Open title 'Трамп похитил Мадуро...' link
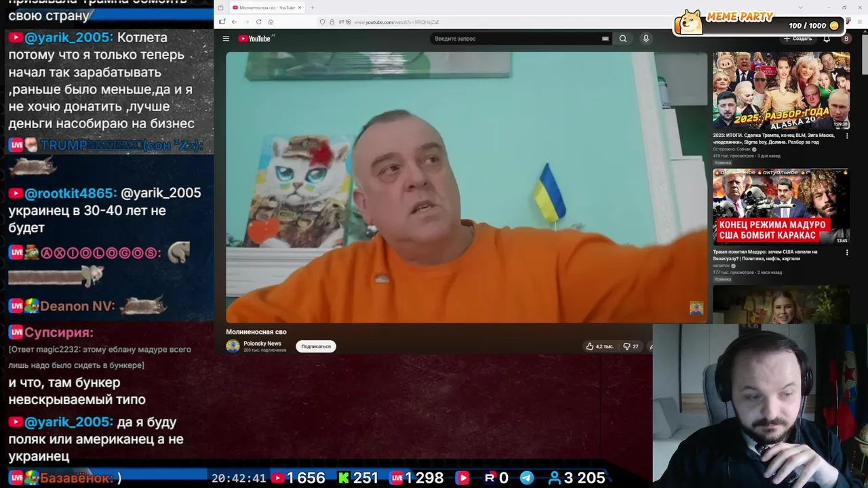The image size is (868, 488). pyautogui.click(x=765, y=255)
